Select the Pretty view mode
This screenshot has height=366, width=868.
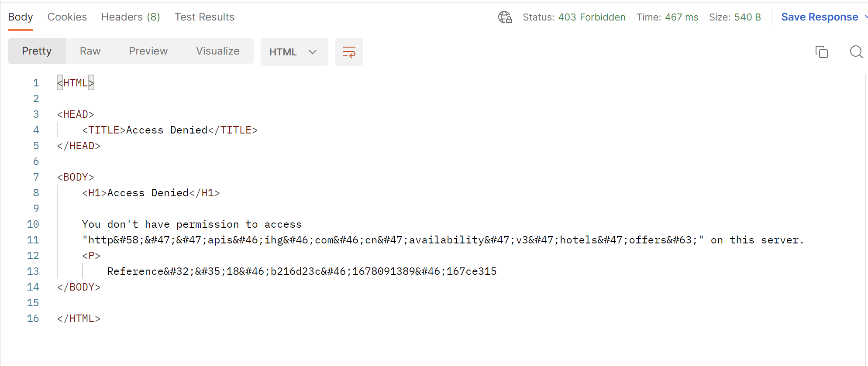pos(37,51)
